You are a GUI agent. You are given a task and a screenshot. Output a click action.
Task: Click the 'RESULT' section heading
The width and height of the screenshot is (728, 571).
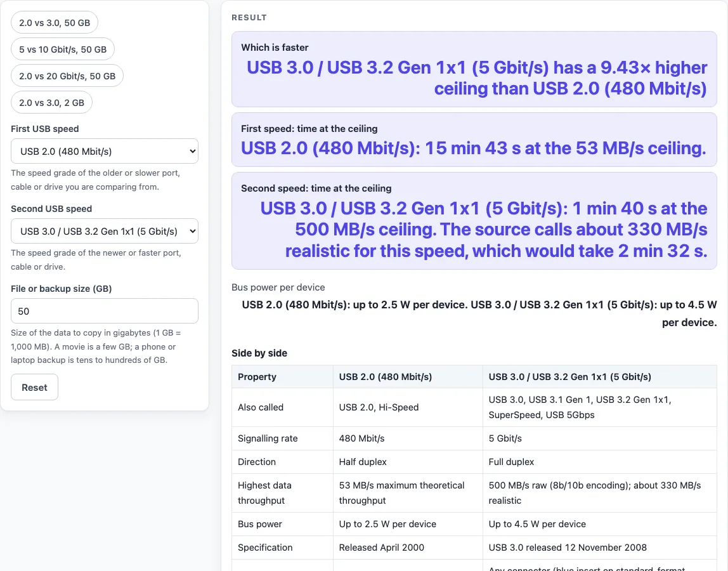249,18
